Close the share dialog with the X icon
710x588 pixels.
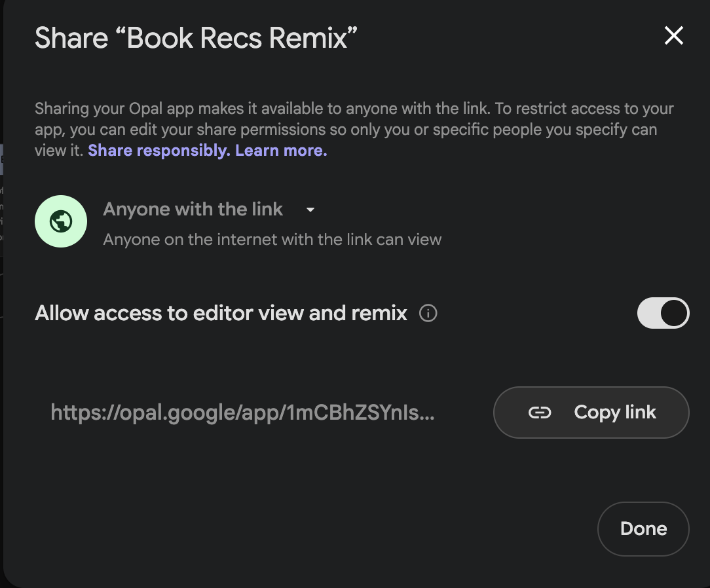click(x=673, y=36)
